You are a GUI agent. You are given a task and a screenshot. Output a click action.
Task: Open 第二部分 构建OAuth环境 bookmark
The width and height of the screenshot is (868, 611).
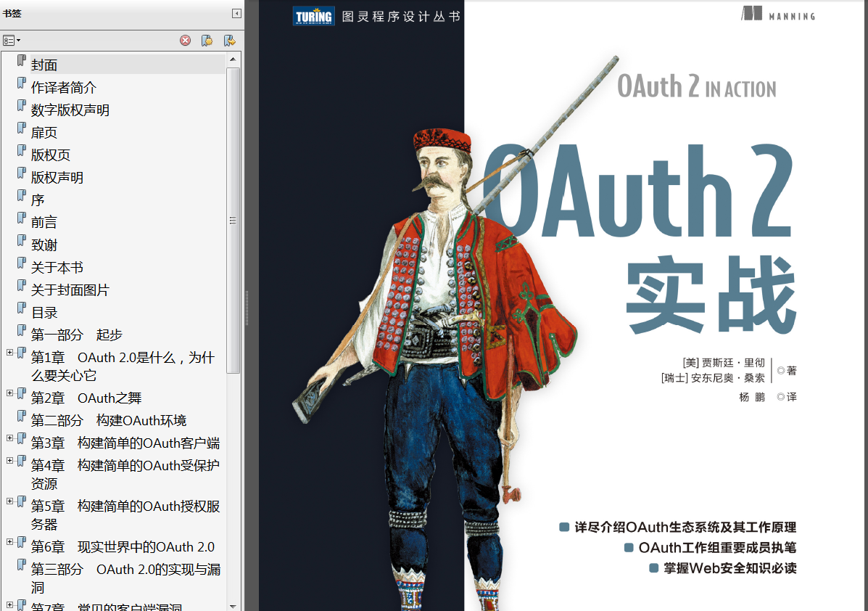coord(109,420)
